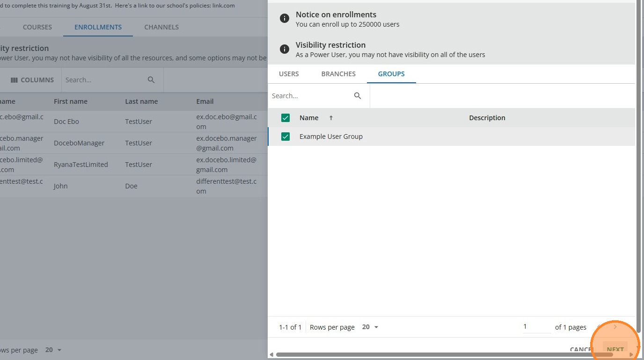Open the Courses tab

tap(37, 27)
